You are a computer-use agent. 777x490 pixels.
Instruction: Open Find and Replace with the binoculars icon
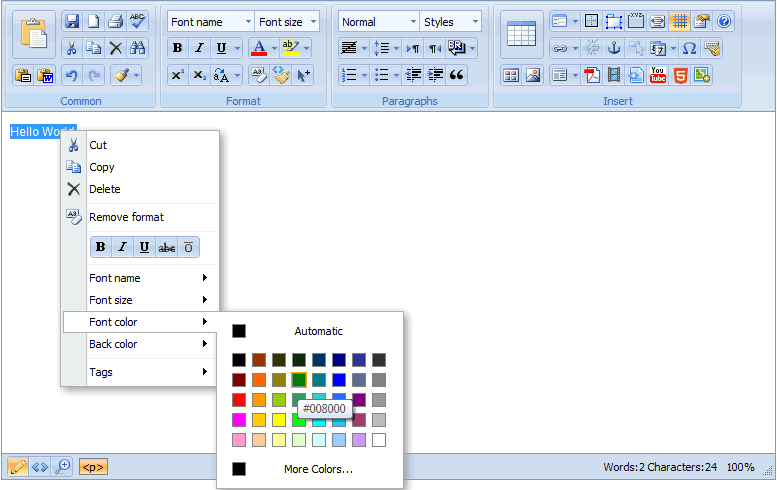point(138,48)
